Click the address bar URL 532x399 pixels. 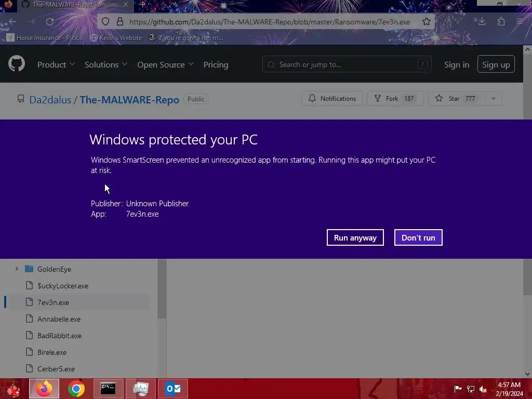(270, 22)
